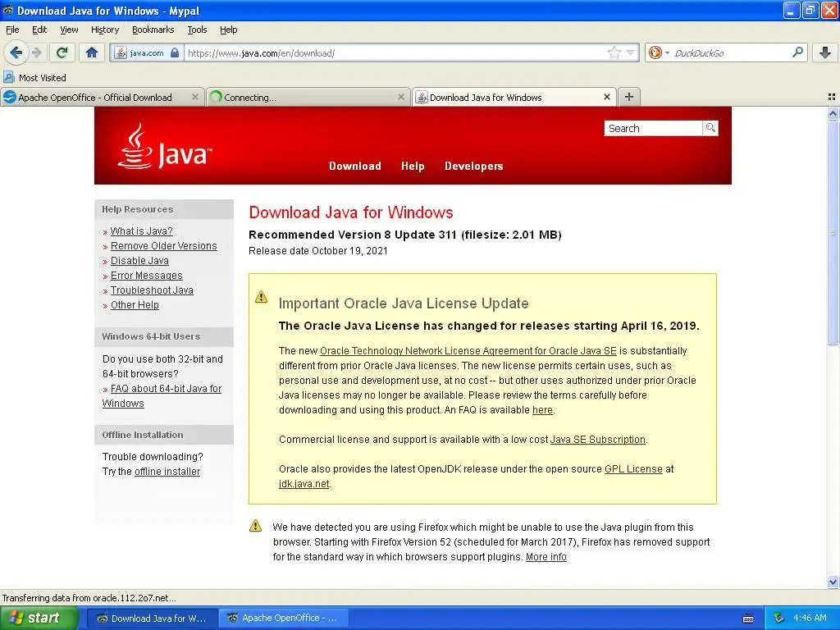Click the DuckDuckGo search input
This screenshot has height=630, width=840.
tap(731, 52)
